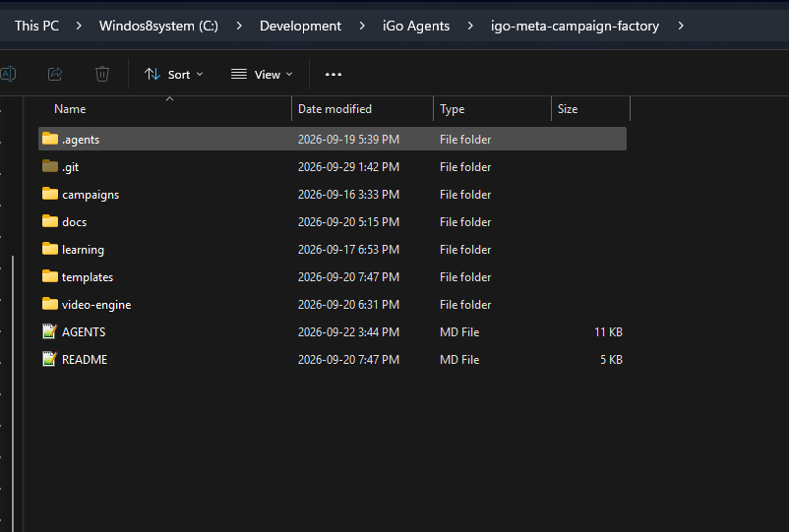The height and width of the screenshot is (532, 789).
Task: Click the campaigns folder icon
Action: tap(50, 194)
